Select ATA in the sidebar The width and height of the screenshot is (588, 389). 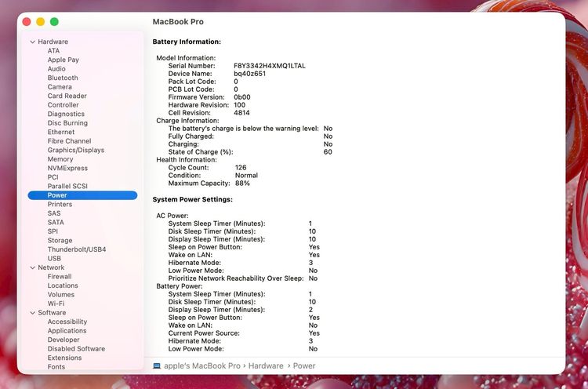[53, 51]
